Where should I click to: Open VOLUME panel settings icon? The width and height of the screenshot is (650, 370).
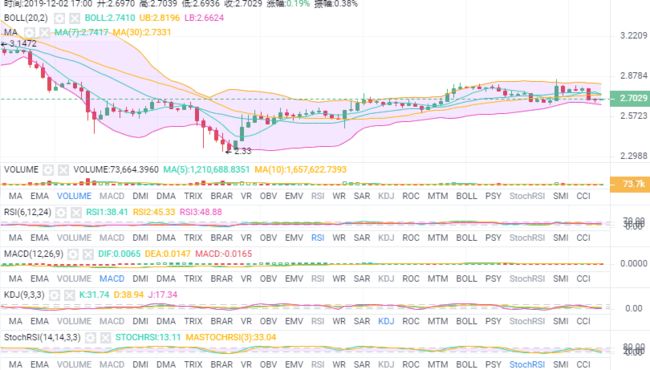(x=48, y=170)
